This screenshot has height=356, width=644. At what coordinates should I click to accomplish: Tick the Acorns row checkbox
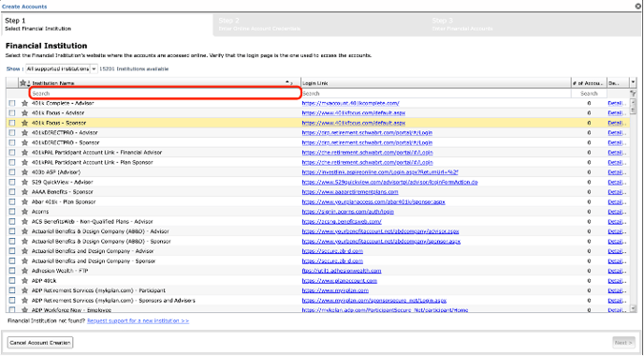pyautogui.click(x=12, y=212)
